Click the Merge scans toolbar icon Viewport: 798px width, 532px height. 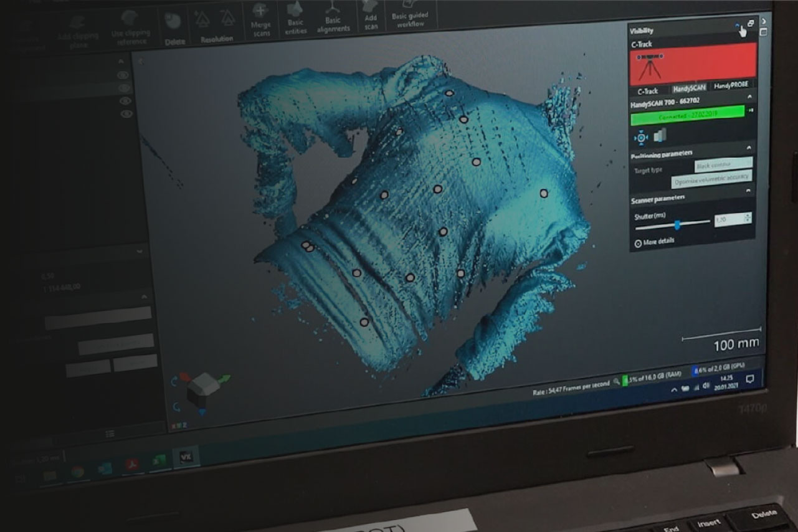tap(262, 19)
